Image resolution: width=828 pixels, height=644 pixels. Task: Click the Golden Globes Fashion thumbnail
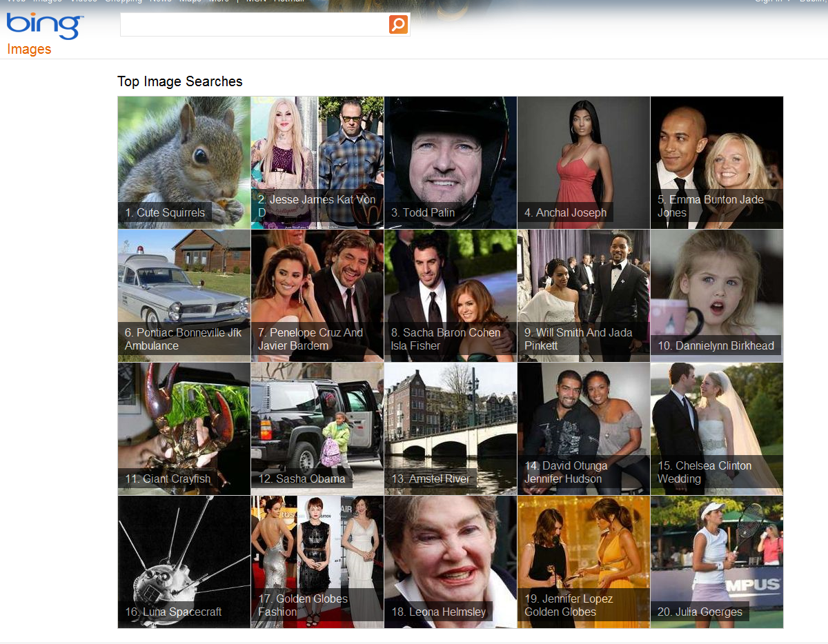(317, 561)
